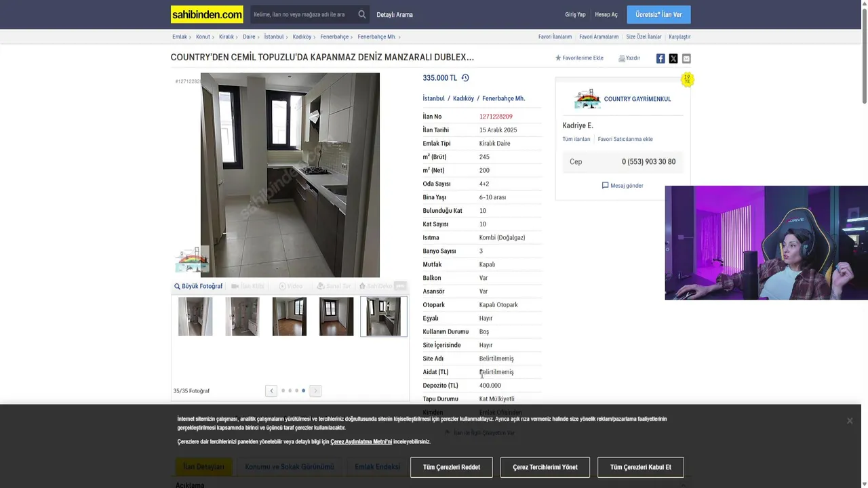This screenshot has width=868, height=488.
Task: Open Fenerbahçe breadcrumb
Action: pos(334,37)
